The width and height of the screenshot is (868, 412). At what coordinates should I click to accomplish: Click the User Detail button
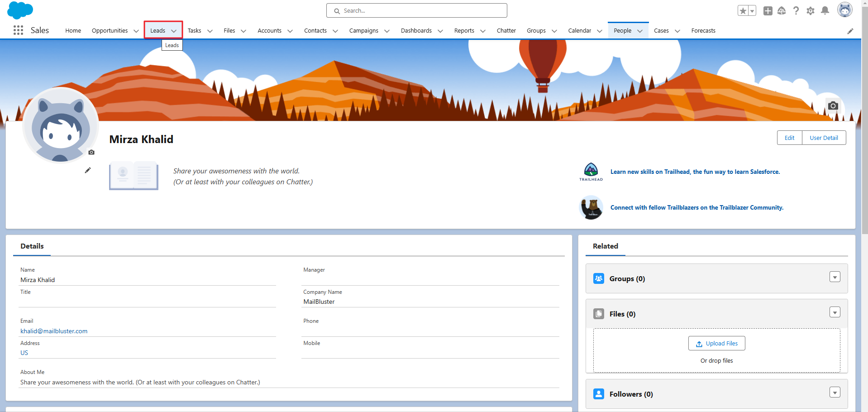(x=824, y=138)
